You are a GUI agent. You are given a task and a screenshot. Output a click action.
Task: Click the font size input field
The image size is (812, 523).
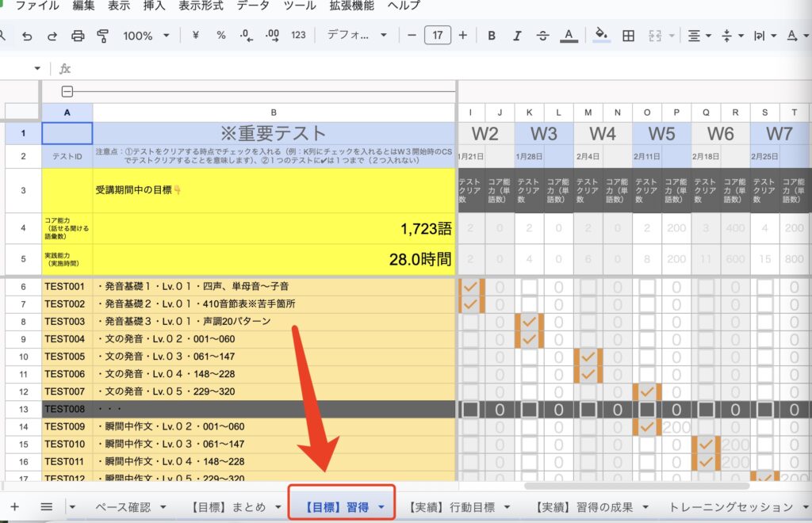pyautogui.click(x=438, y=36)
